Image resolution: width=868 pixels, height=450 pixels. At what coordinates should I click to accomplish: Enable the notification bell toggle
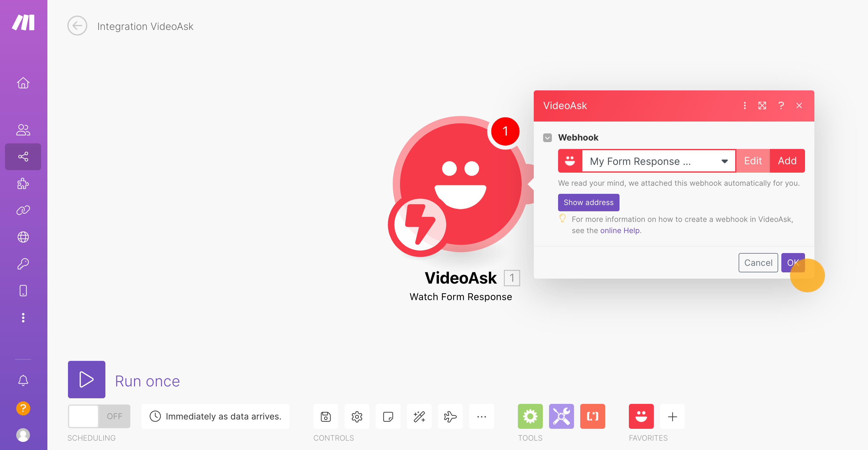pyautogui.click(x=22, y=380)
